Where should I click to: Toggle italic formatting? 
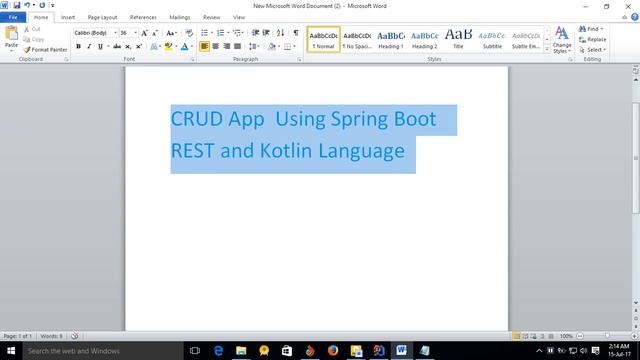click(89, 47)
